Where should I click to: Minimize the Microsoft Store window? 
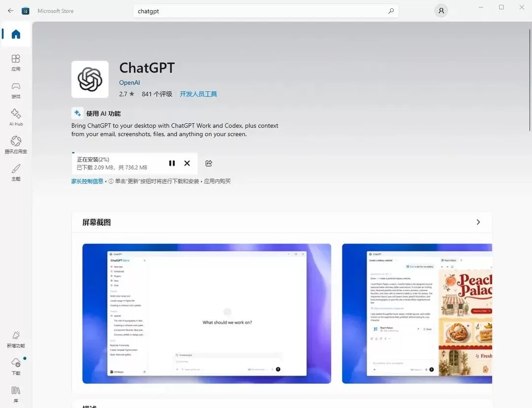(481, 7)
